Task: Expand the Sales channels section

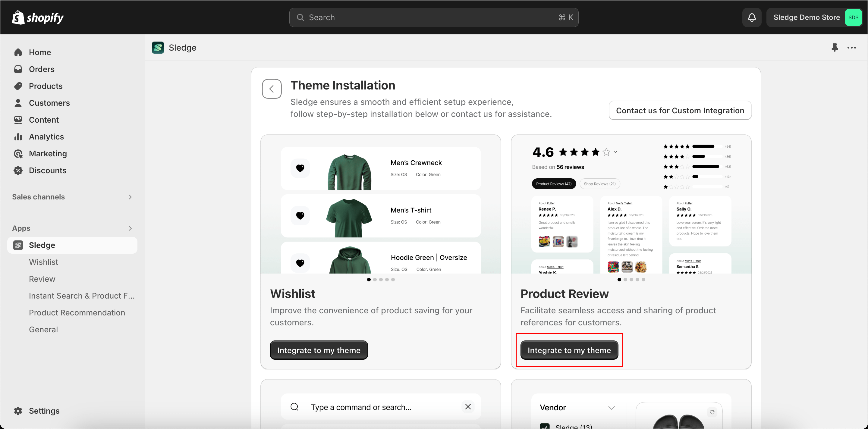Action: pyautogui.click(x=130, y=197)
